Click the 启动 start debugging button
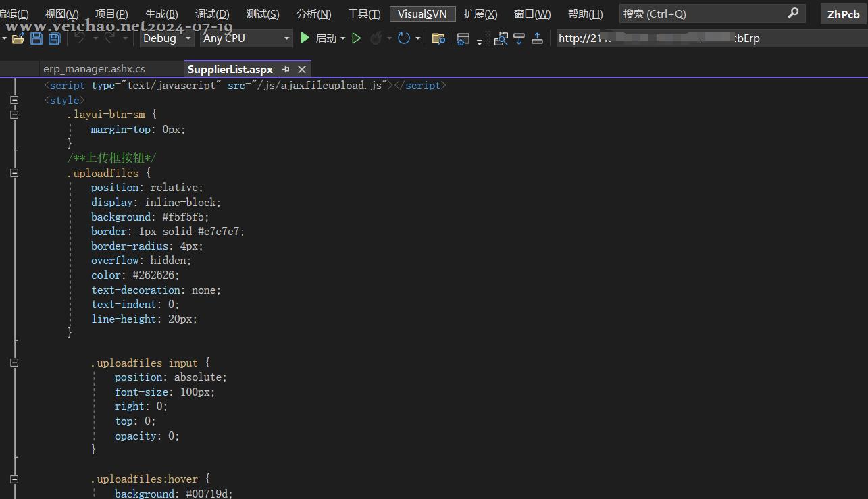Viewport: 868px width, 499px height. 318,38
